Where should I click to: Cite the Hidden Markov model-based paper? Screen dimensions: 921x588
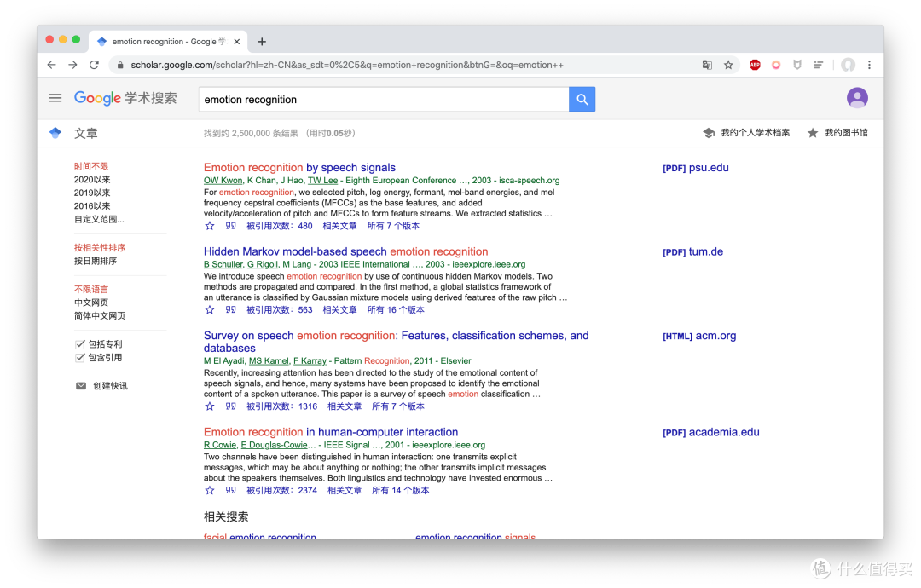tap(231, 310)
